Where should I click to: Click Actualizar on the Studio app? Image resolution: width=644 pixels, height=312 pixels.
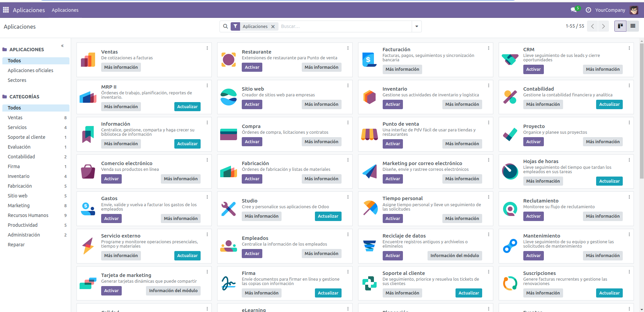coord(328,216)
